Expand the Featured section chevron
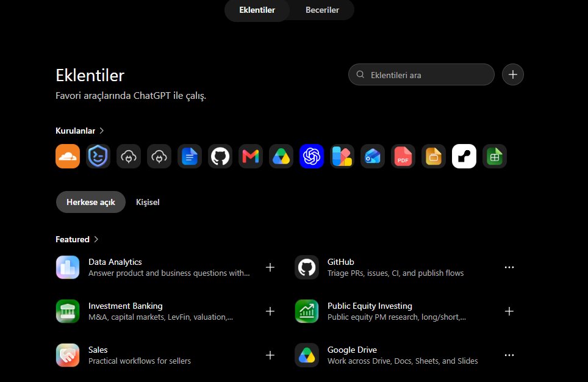This screenshot has height=382, width=588. point(96,239)
